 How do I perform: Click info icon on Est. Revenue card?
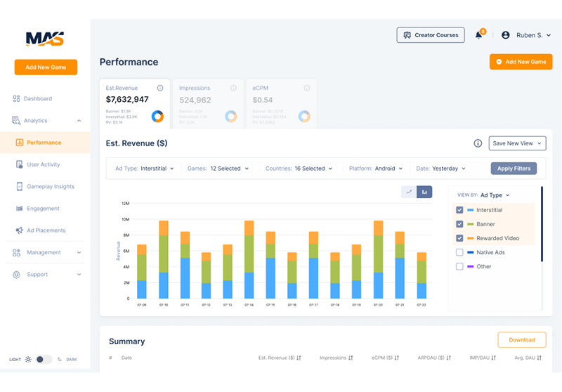tap(160, 89)
